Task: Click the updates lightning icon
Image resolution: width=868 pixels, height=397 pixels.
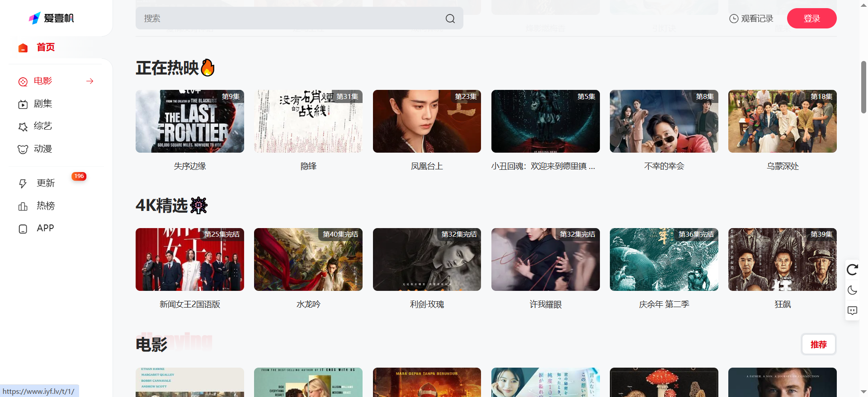Action: tap(23, 183)
